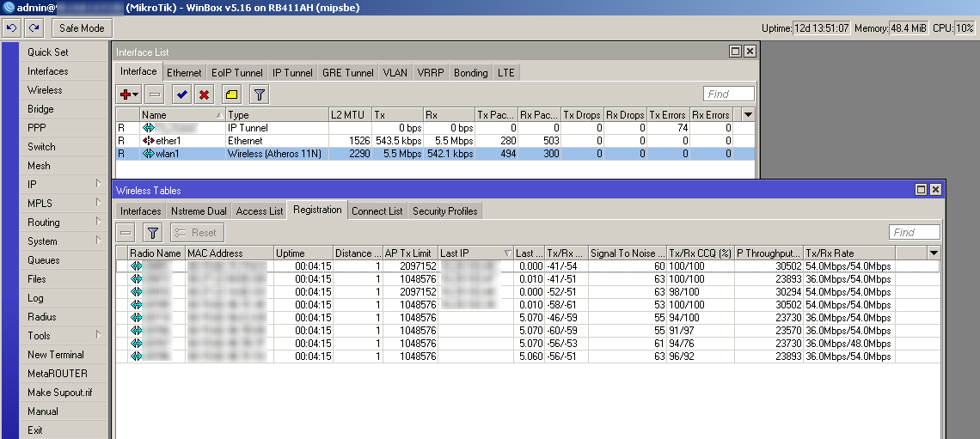980x439 pixels.
Task: Click the remove (minus) button in Wireless Tables
Action: tap(126, 233)
